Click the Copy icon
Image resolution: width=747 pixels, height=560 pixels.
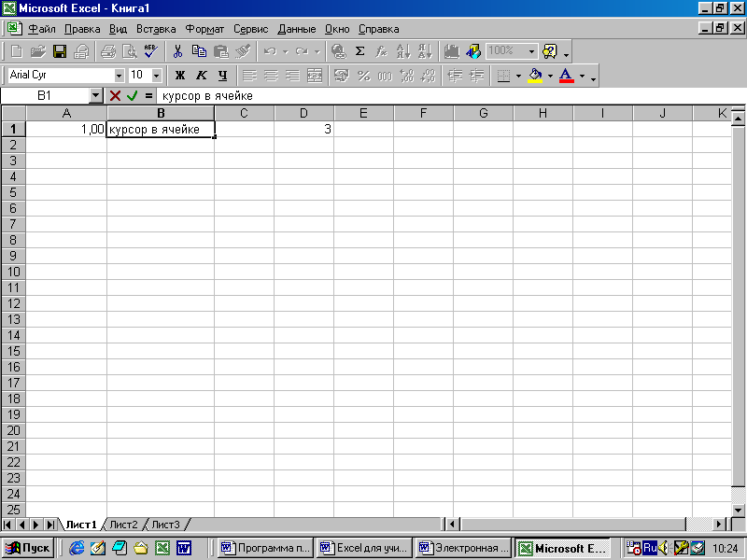tap(199, 51)
